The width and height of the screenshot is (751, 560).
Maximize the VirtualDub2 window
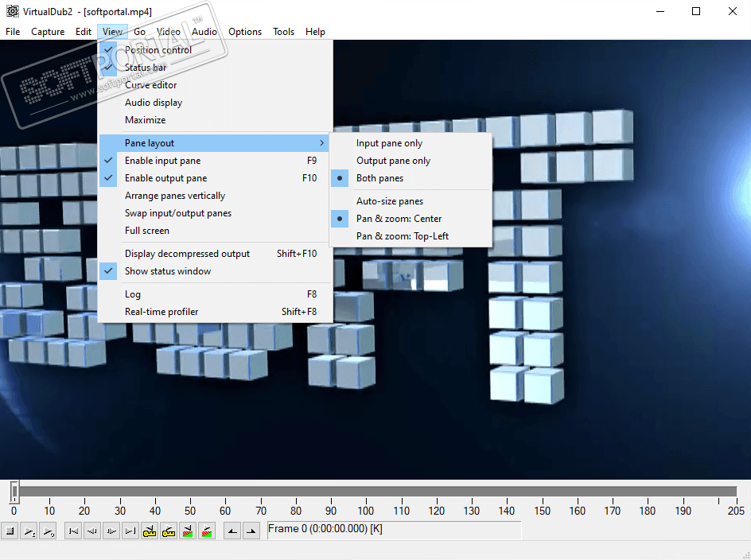click(x=696, y=11)
